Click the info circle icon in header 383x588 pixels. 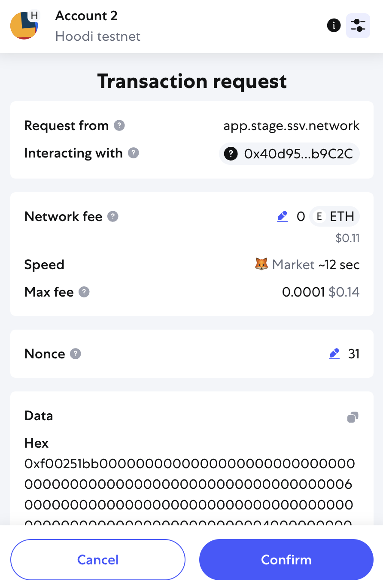(x=334, y=25)
